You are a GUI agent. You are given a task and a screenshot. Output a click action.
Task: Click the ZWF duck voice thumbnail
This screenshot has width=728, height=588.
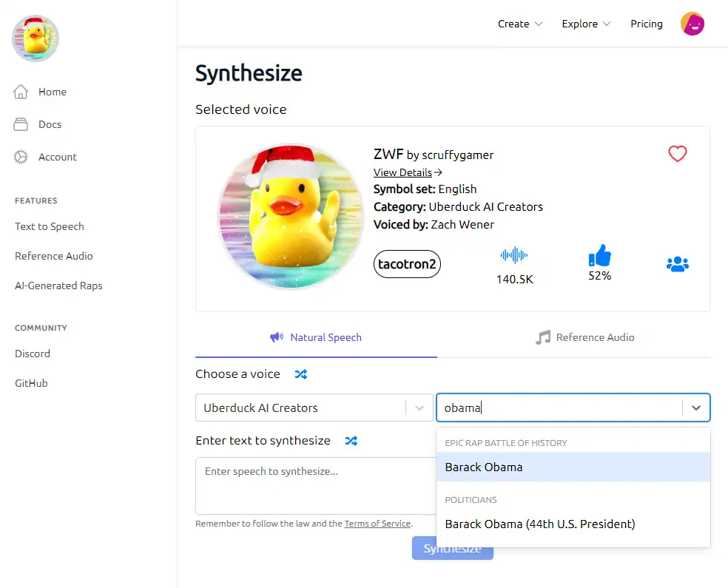tap(291, 216)
